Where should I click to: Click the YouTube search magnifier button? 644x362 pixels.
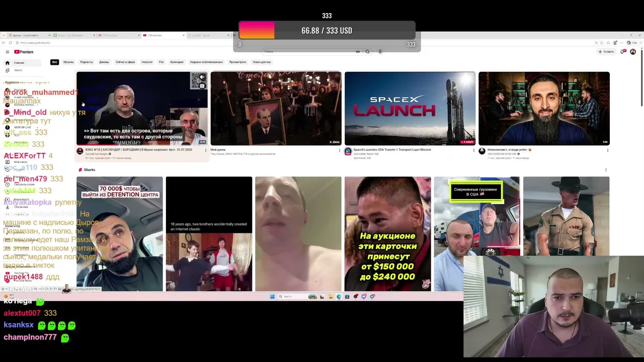367,52
